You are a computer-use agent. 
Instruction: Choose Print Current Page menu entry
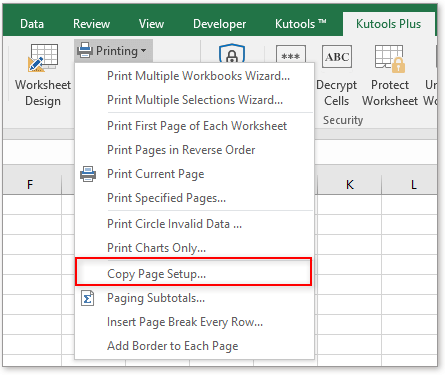(x=194, y=174)
